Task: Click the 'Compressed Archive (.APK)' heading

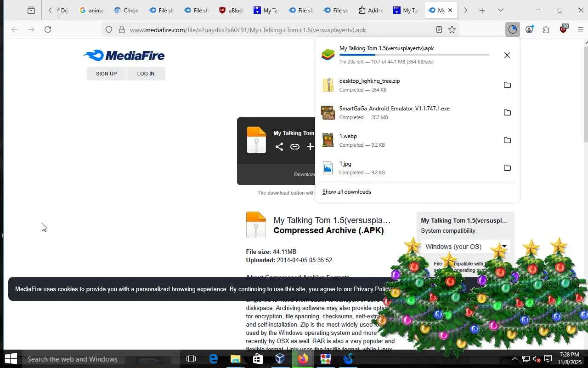Action: (x=328, y=230)
